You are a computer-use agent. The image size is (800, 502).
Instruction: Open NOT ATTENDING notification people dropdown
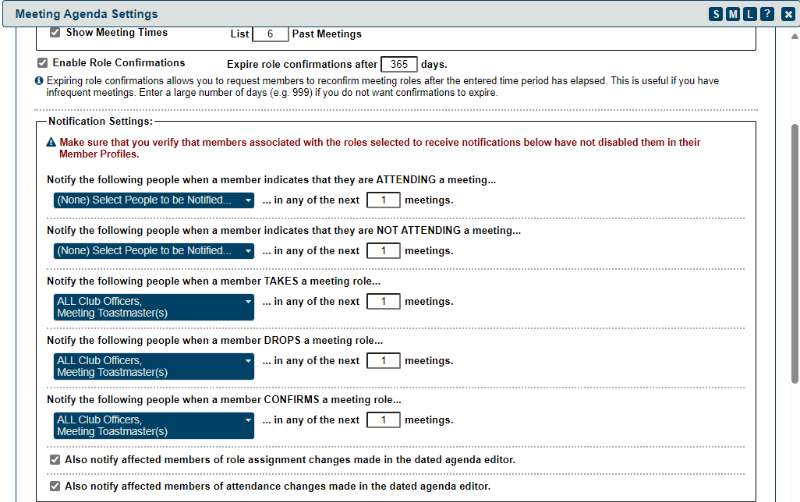click(154, 250)
